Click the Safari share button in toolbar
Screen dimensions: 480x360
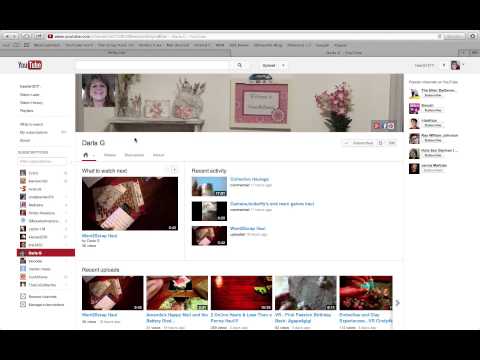(x=39, y=36)
